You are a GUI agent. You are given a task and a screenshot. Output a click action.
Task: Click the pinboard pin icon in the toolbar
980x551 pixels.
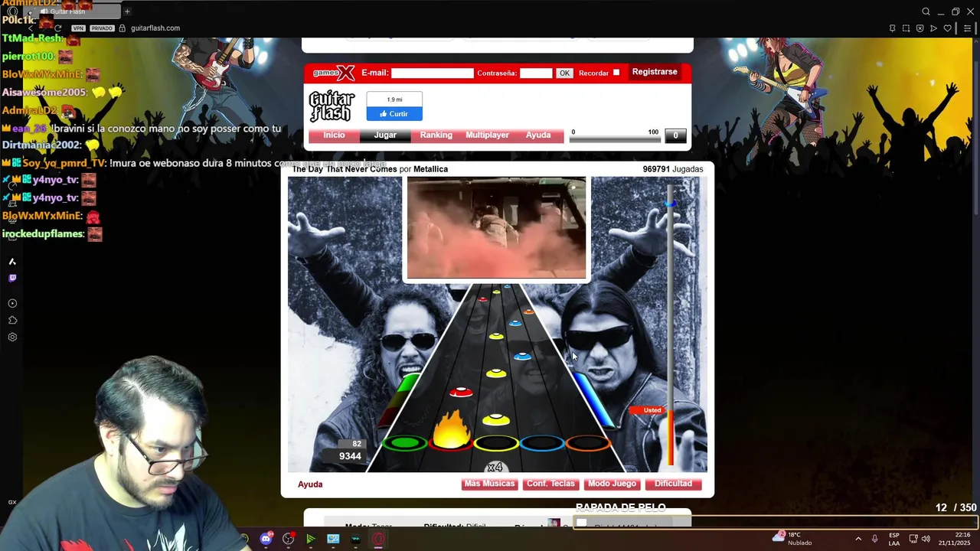892,28
